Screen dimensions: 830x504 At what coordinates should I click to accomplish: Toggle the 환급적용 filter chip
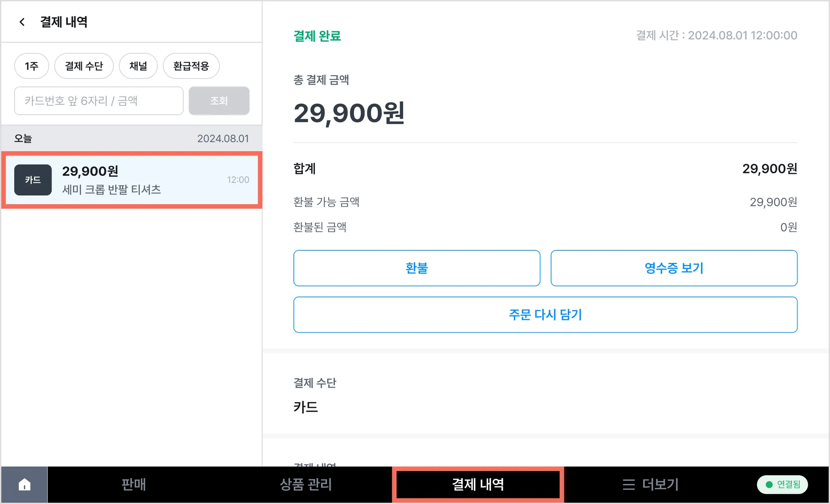coord(191,66)
